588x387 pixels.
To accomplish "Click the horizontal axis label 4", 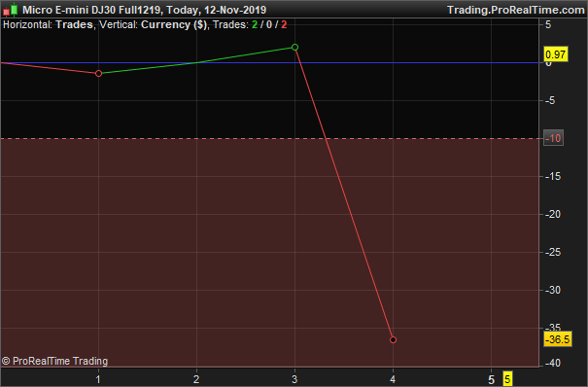I will pos(393,379).
